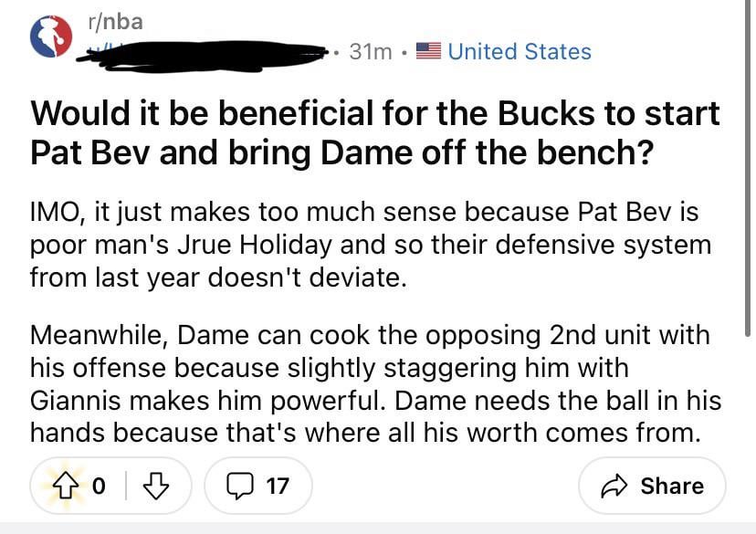This screenshot has width=756, height=534.
Task: Open the r/nba subreddit avatar icon
Action: (51, 36)
